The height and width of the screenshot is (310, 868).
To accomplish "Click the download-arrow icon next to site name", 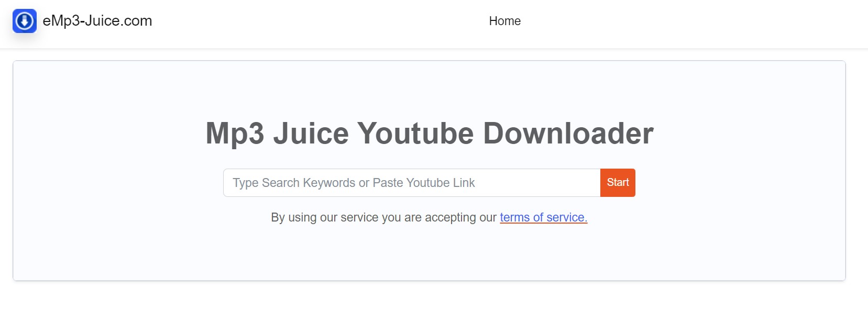I will (x=24, y=21).
